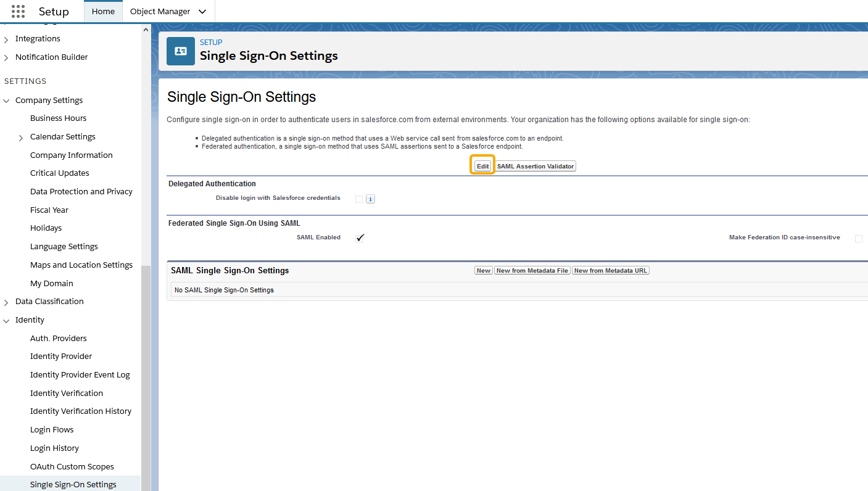Click New from Metadata URL button
Viewport: 868px width, 491px height.
[x=610, y=271]
